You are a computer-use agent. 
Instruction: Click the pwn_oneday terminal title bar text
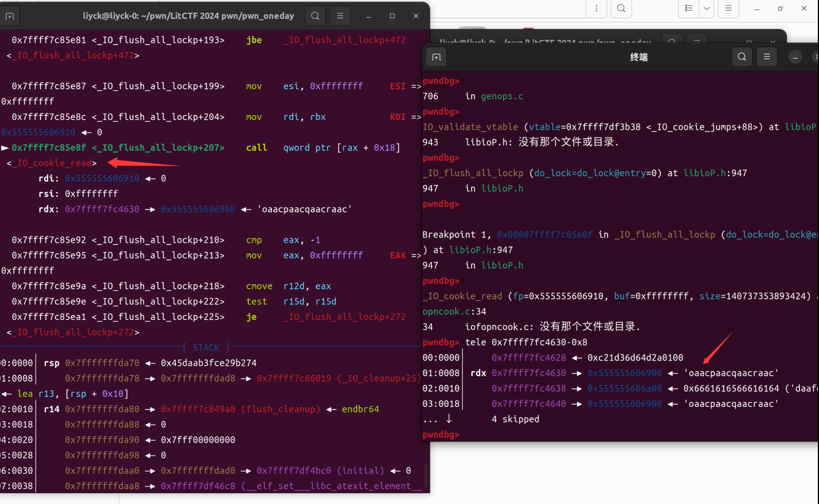[x=188, y=16]
